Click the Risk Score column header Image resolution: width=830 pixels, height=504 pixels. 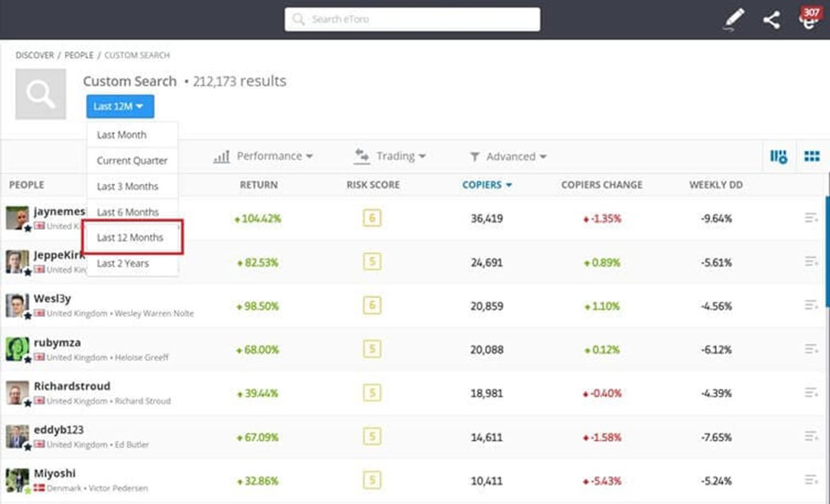coord(373,185)
